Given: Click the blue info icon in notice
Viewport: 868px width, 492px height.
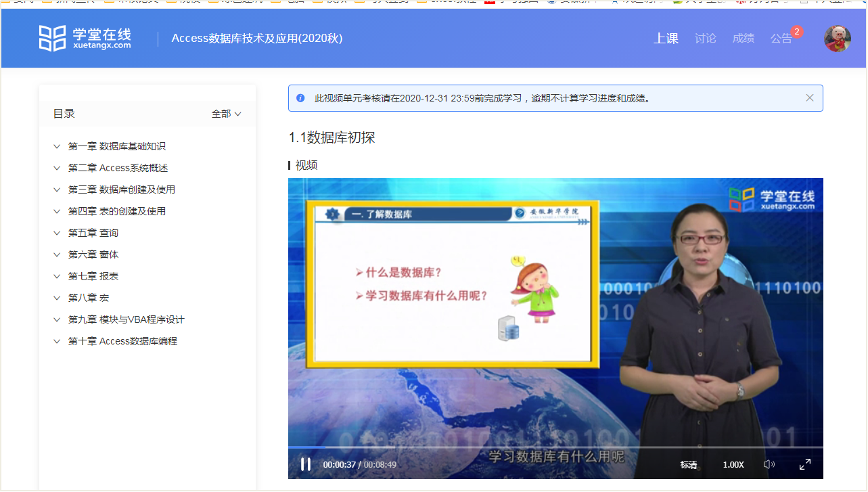Looking at the screenshot, I should [300, 98].
